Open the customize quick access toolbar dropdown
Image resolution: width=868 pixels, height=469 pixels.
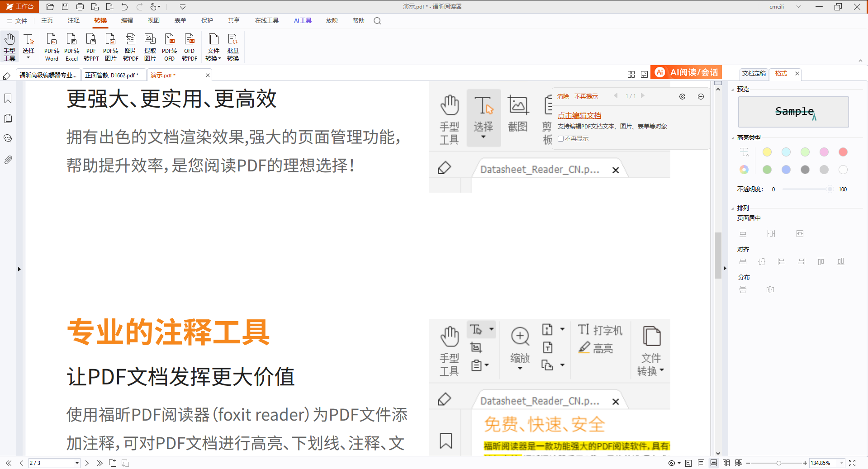tap(182, 7)
